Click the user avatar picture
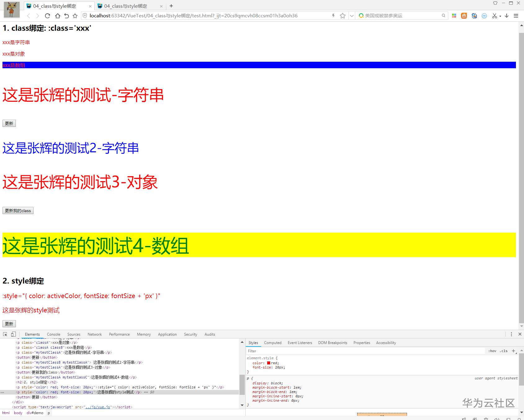 tap(12, 10)
